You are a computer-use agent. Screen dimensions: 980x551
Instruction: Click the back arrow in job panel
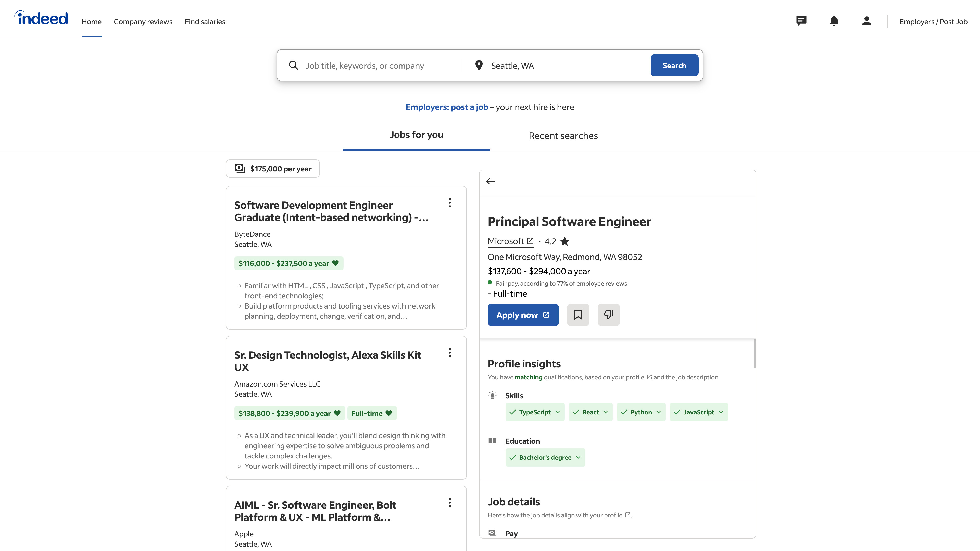(491, 181)
